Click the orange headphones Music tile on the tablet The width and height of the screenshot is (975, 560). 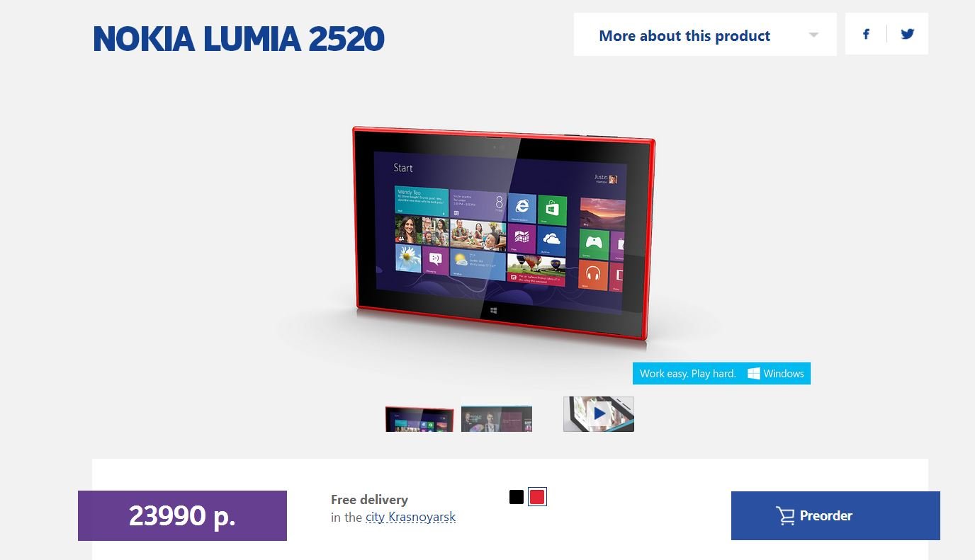(593, 275)
